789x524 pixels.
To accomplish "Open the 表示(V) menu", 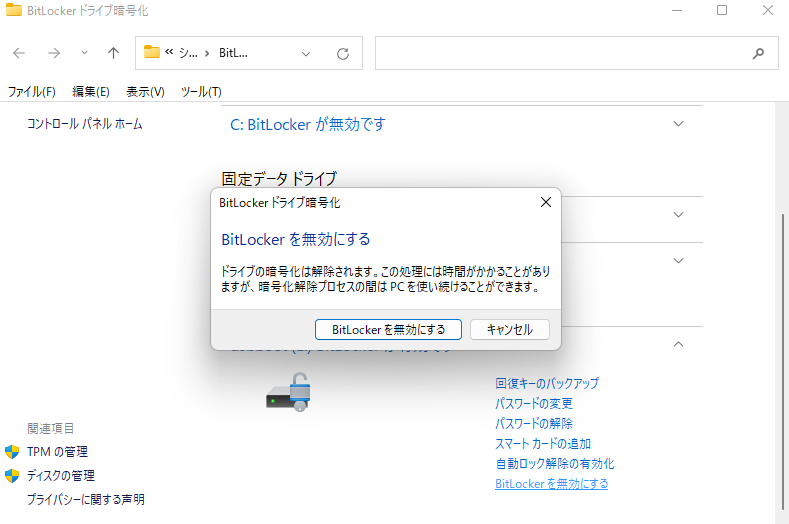I will click(x=145, y=92).
